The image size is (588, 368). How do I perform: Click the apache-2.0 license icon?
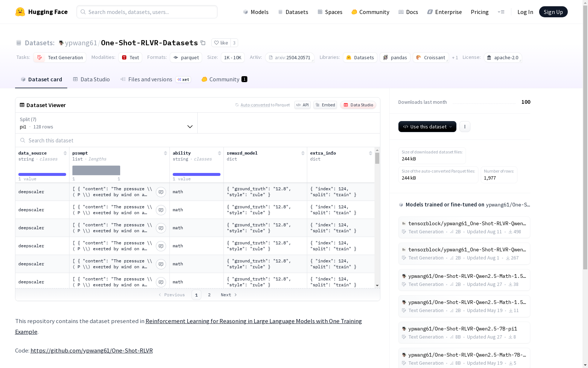pyautogui.click(x=489, y=57)
